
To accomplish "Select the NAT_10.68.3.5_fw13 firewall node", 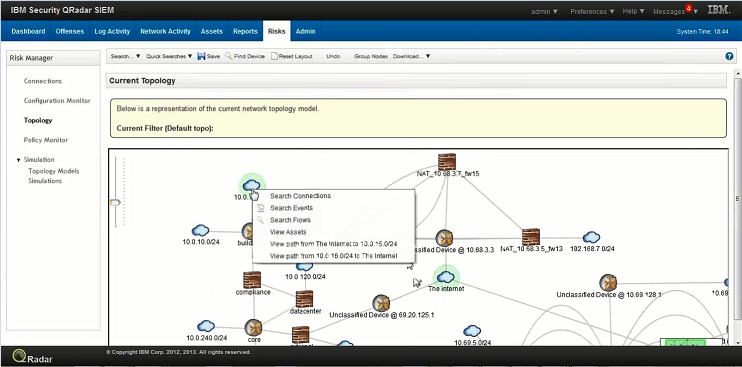I will (530, 236).
